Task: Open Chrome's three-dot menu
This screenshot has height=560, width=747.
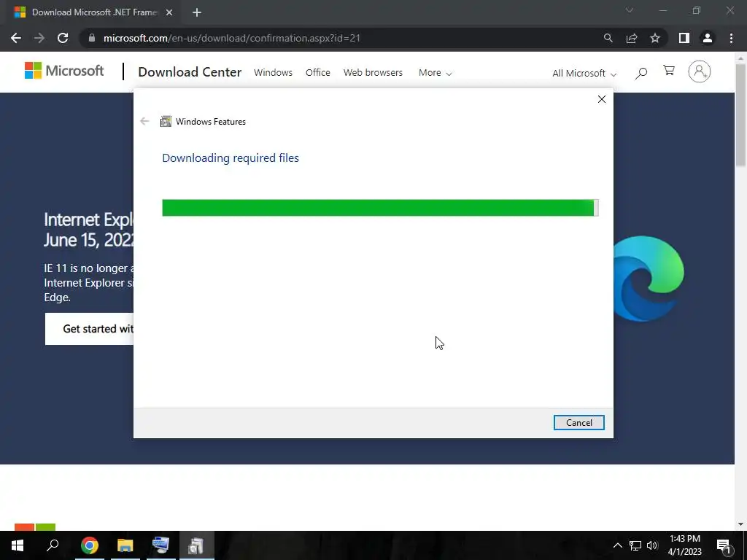Action: (x=731, y=38)
